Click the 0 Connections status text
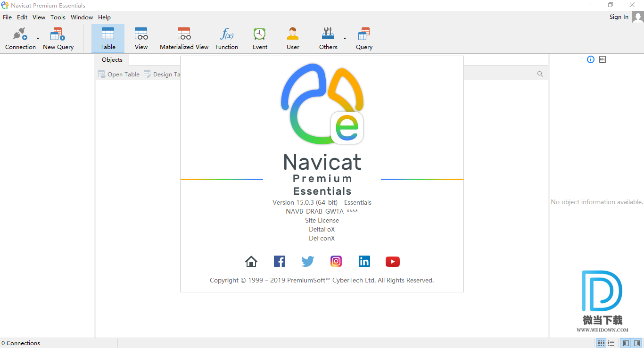The image size is (644, 348). 21,343
